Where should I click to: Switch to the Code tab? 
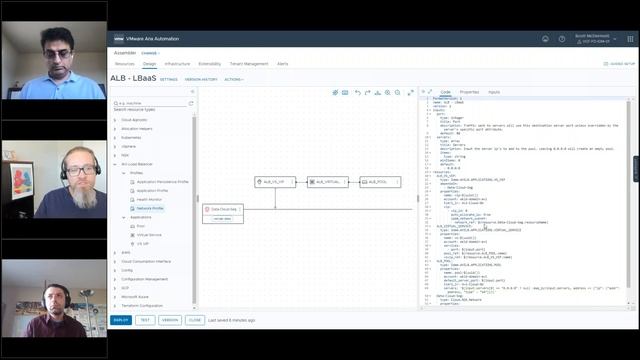[x=445, y=92]
